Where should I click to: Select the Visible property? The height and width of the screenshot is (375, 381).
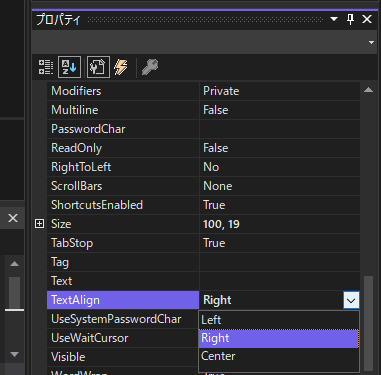[x=123, y=357]
